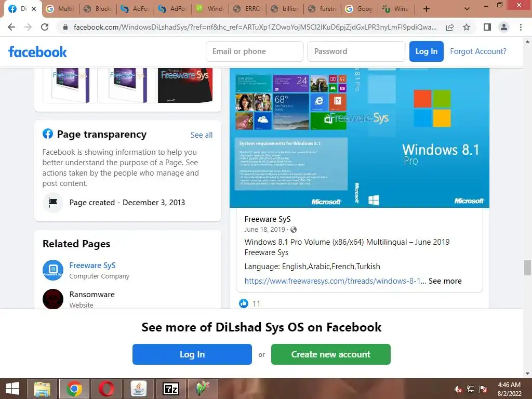The image size is (532, 399).
Task: Close the active Facebook tab
Action: click(34, 9)
